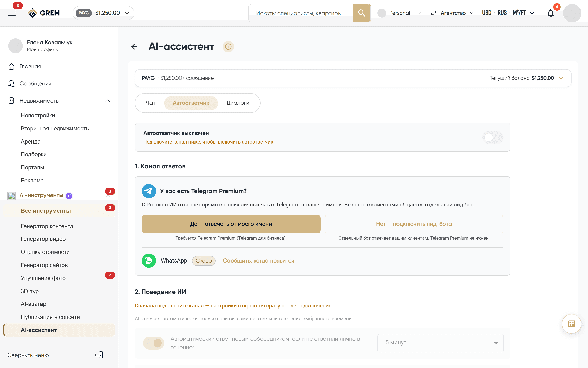Click the WhatsApp logo icon

149,261
